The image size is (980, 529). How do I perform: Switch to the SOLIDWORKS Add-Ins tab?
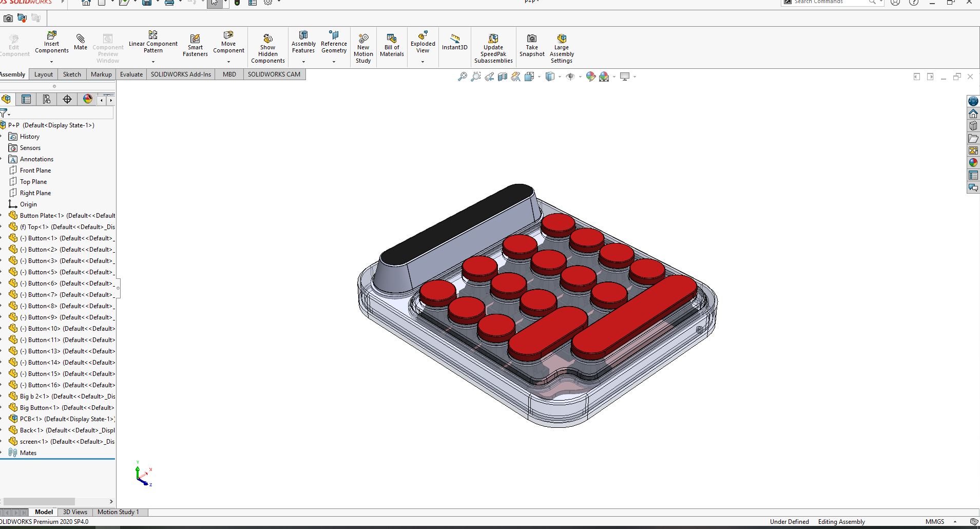[x=181, y=74]
